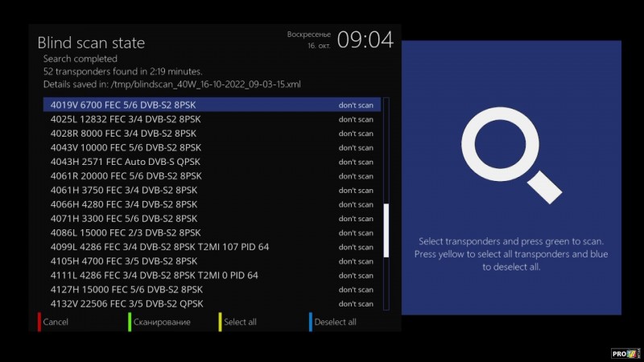Select transponder 4061R 20000 FEC 5/6
The height and width of the screenshot is (362, 644).
coord(126,176)
